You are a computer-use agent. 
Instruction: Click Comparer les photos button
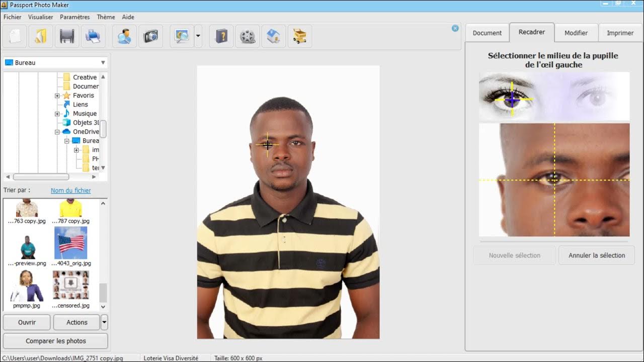point(56,341)
